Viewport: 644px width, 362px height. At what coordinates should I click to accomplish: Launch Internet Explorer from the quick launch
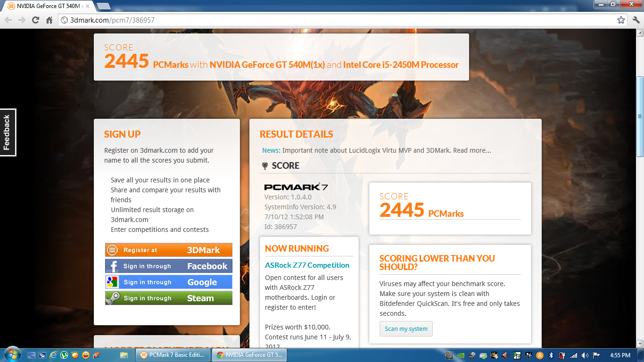click(x=53, y=355)
